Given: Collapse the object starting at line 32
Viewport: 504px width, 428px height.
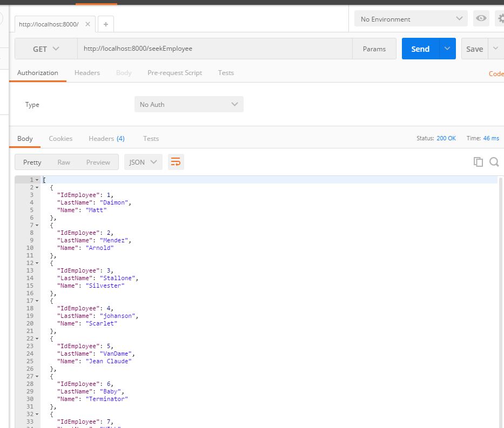Looking at the screenshot, I should [x=37, y=414].
